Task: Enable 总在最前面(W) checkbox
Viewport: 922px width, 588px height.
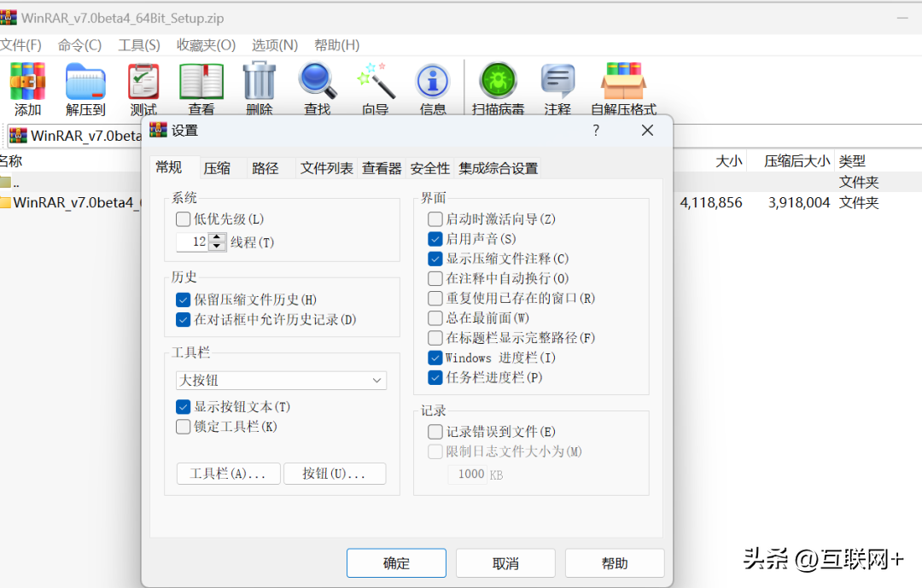Action: click(435, 318)
